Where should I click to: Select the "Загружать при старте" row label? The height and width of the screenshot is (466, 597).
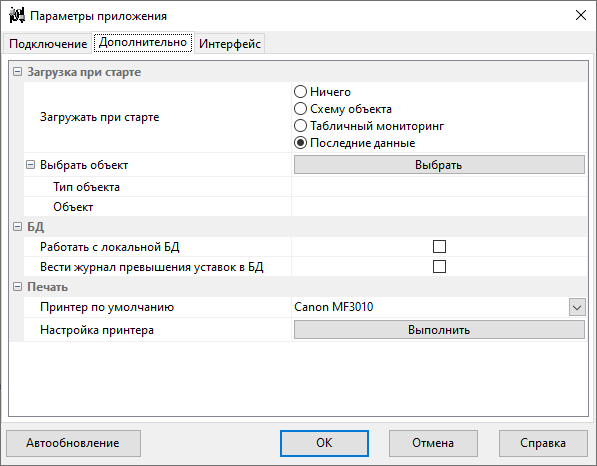[x=100, y=117]
